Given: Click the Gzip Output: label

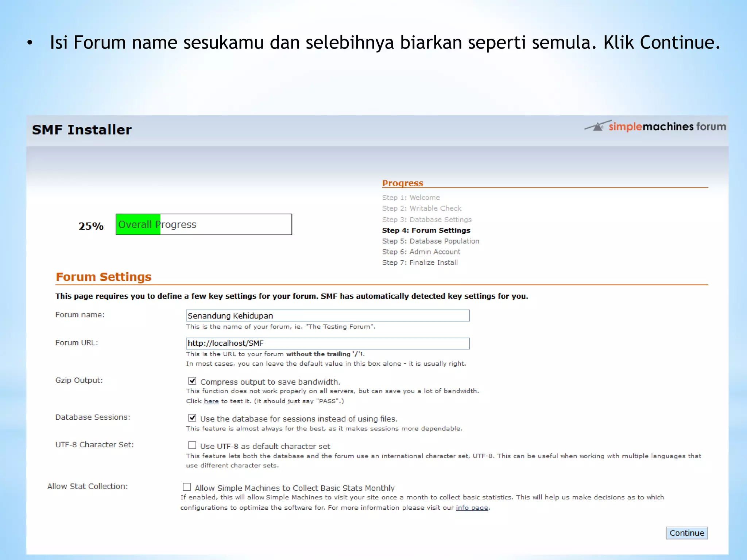Looking at the screenshot, I should tap(79, 380).
